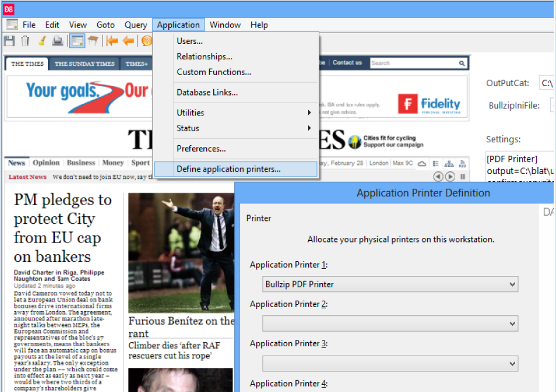Open Climber dies after RAF story
The width and height of the screenshot is (556, 392).
tap(175, 350)
